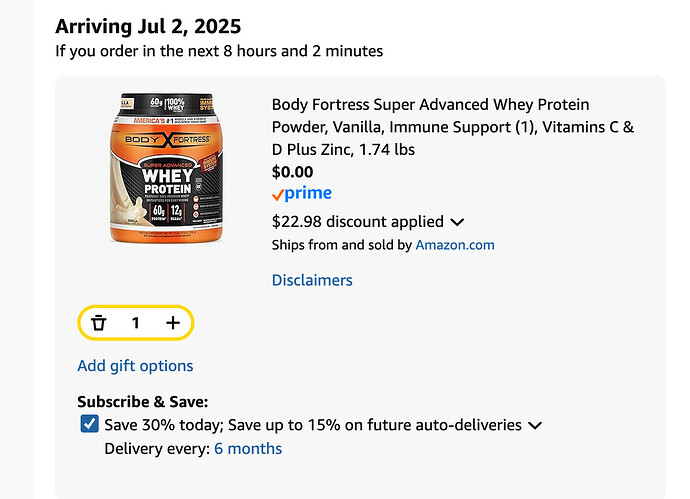Click the Delivery every label
Viewport: 690px width, 499px height.
157,449
